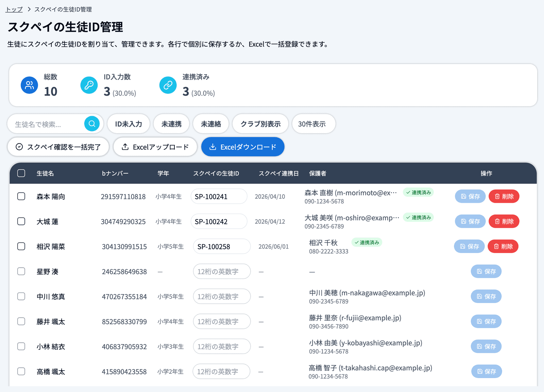
Task: Filter by 未連携 students
Action: [171, 124]
